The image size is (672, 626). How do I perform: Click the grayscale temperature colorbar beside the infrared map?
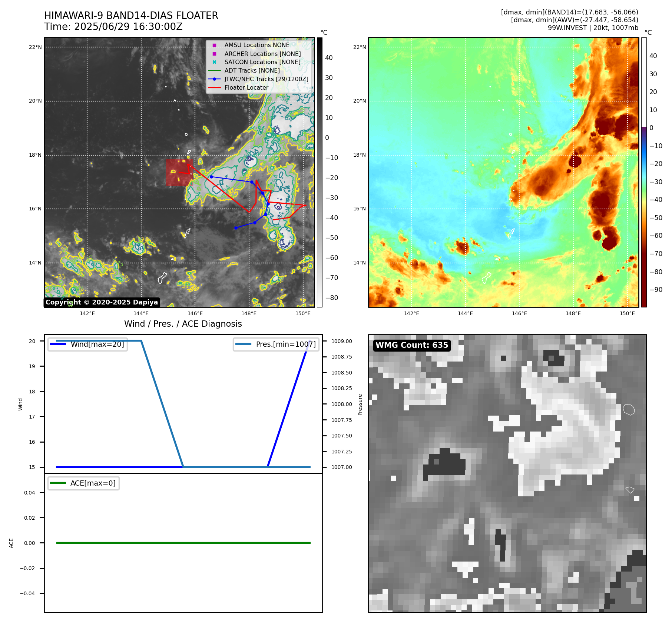[x=320, y=172]
